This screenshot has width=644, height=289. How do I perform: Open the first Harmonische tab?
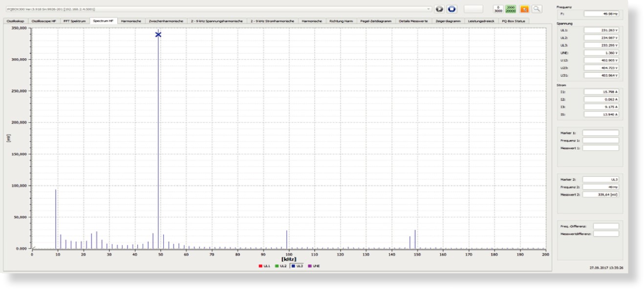131,21
